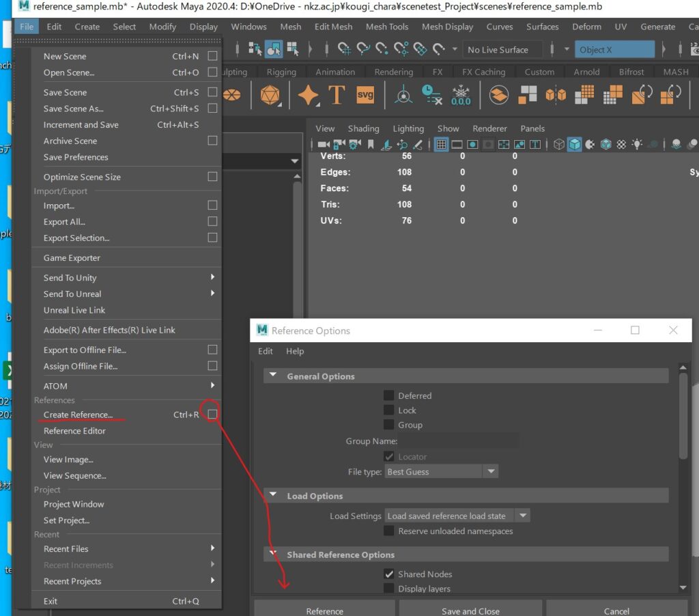Click the Object X name field
699x616 pixels.
[x=615, y=49]
